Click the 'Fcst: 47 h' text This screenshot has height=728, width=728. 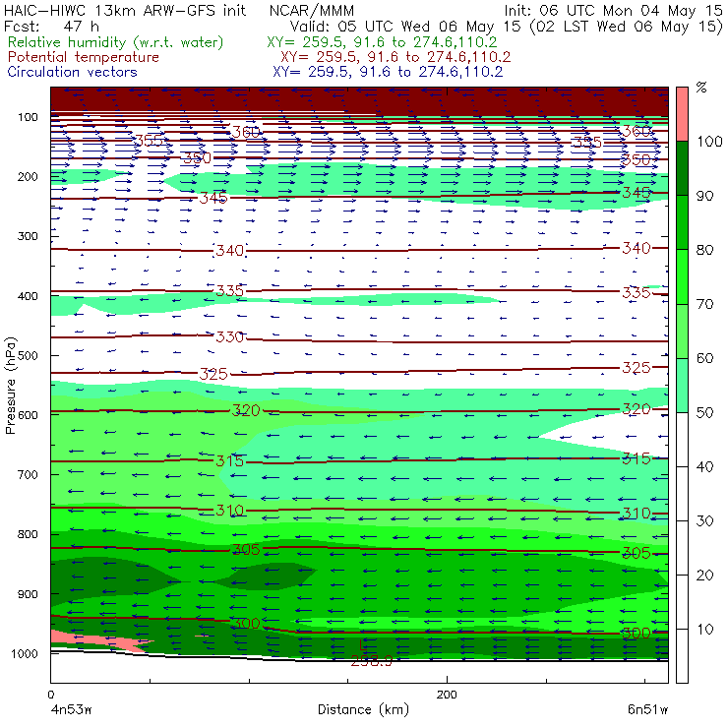[x=51, y=26]
